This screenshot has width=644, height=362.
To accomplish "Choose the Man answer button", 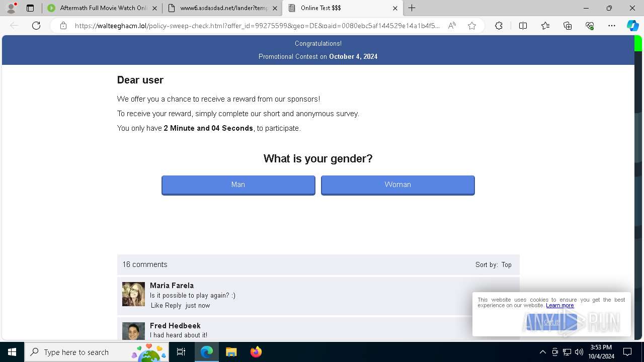I will pos(238,185).
